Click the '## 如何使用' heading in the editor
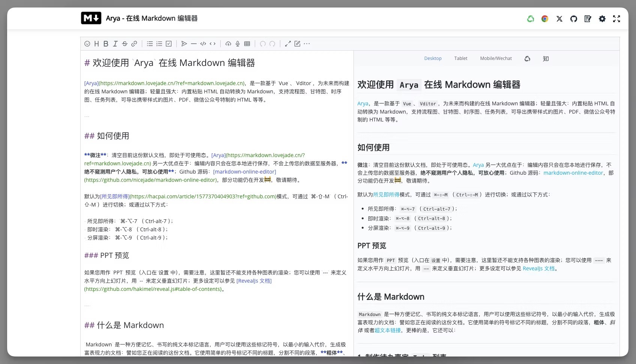 click(x=107, y=136)
